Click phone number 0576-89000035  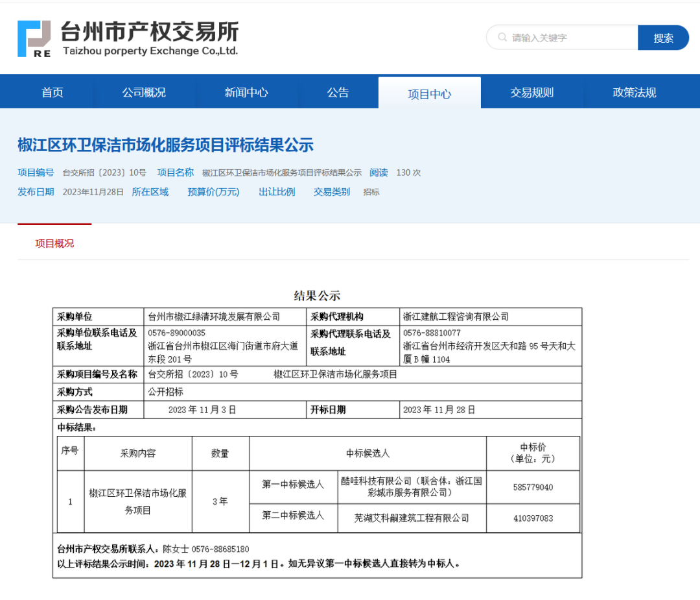point(176,333)
